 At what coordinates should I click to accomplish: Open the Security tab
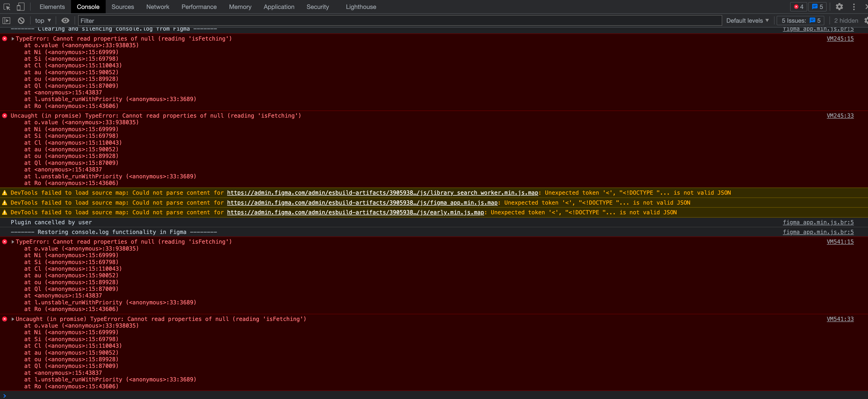click(317, 7)
